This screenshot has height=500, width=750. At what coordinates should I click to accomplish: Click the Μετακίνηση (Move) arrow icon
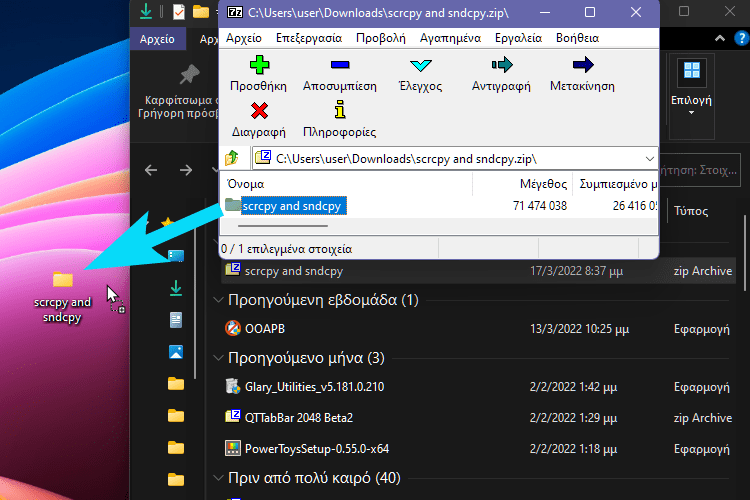coord(583,65)
